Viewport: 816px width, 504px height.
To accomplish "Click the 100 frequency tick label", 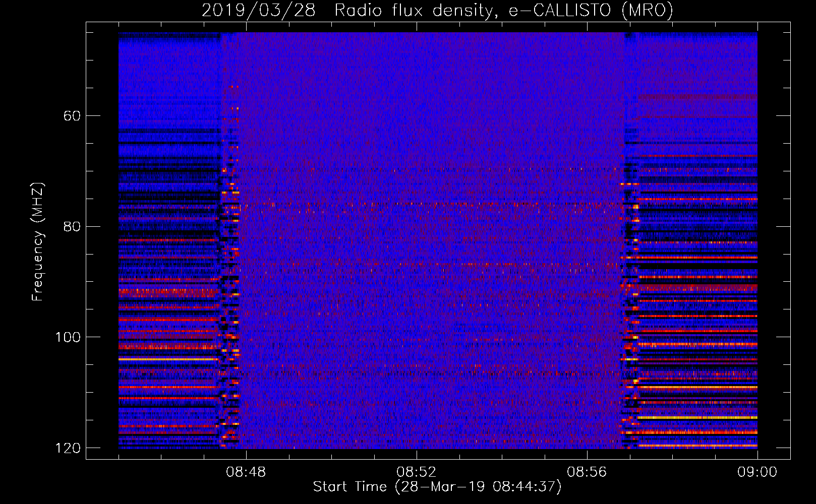I will (68, 337).
